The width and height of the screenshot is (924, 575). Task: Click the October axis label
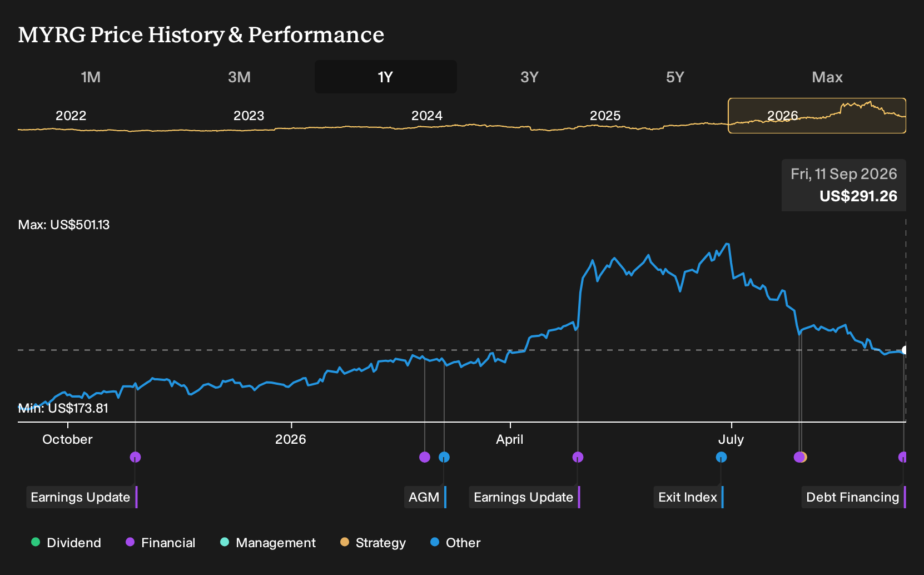point(67,439)
